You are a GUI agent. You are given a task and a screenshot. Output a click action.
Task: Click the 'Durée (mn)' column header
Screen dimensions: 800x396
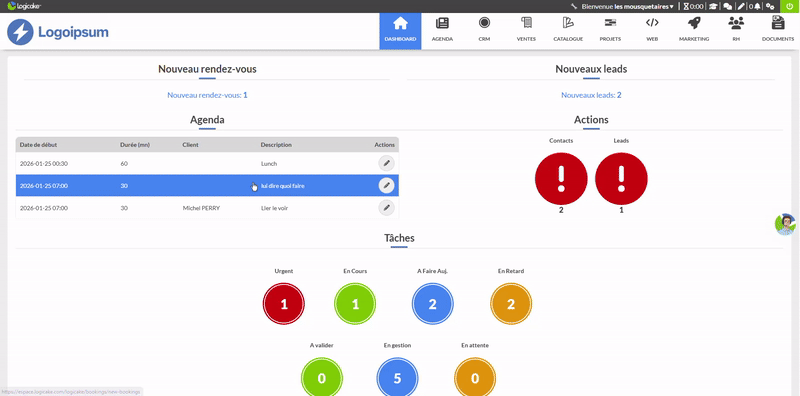tap(135, 144)
